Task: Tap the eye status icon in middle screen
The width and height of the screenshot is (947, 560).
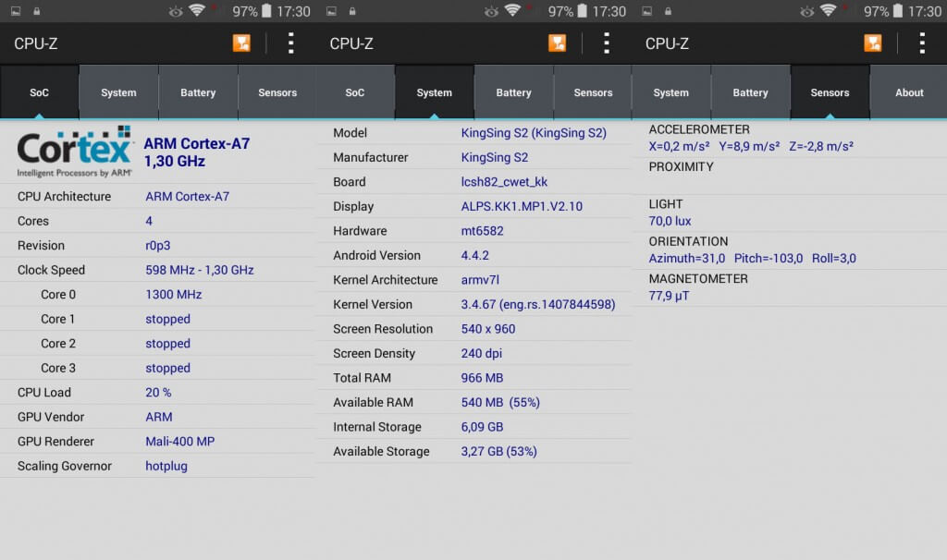Action: 492,11
